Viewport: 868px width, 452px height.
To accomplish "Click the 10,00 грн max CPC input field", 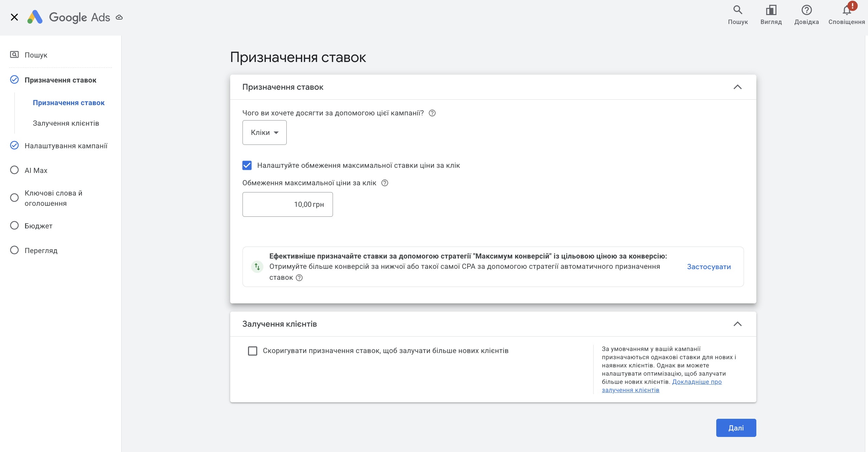I will (x=287, y=204).
